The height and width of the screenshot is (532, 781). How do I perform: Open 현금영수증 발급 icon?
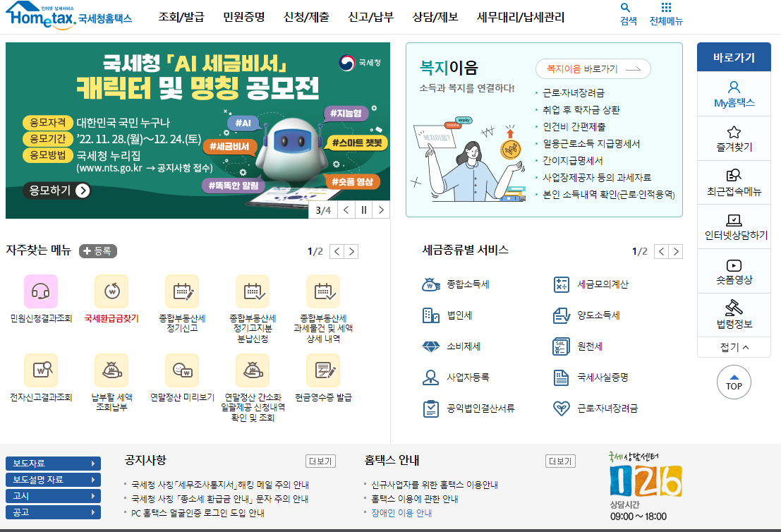click(x=323, y=370)
